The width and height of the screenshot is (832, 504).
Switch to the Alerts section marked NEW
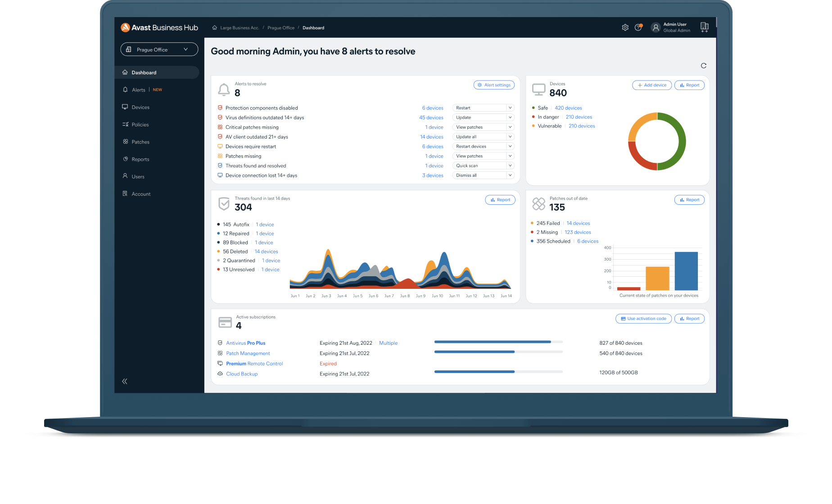pos(139,90)
